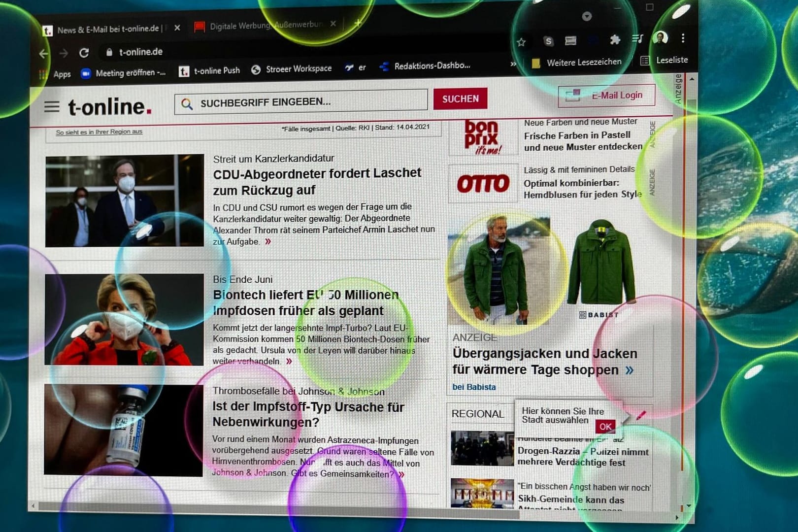The image size is (798, 532).
Task: Click the S extension icon in toolbar
Action: point(548,41)
